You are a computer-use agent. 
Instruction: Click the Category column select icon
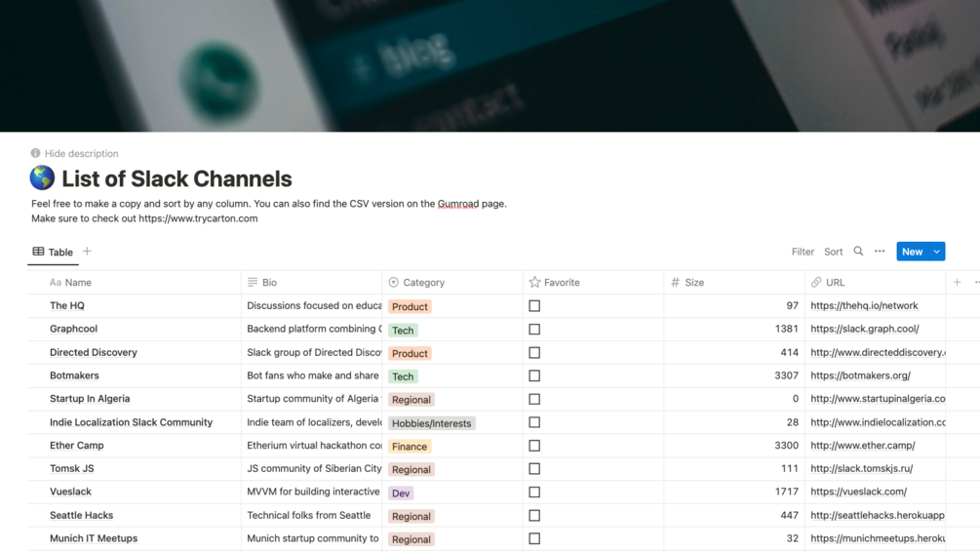coord(393,283)
